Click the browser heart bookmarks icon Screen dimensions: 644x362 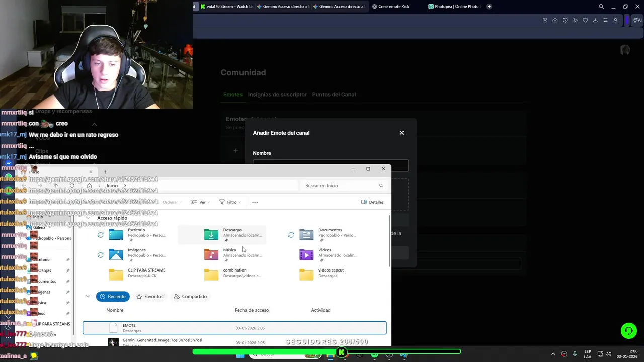[x=585, y=20]
